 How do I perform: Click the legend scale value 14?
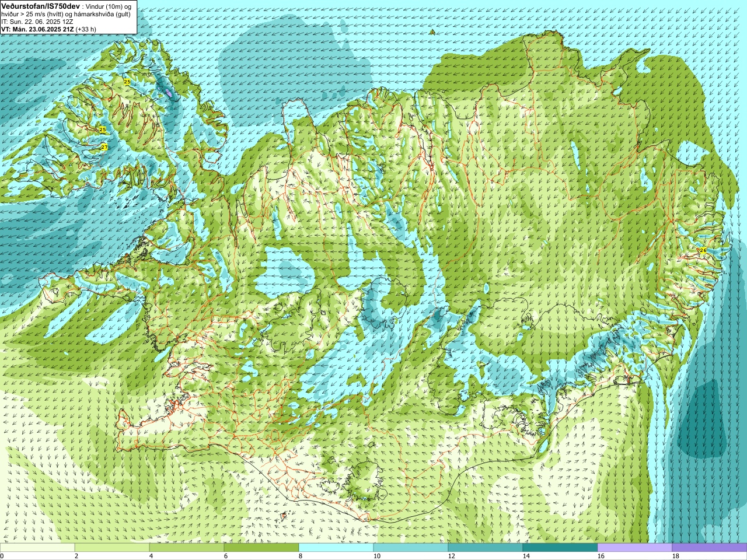[x=526, y=556]
